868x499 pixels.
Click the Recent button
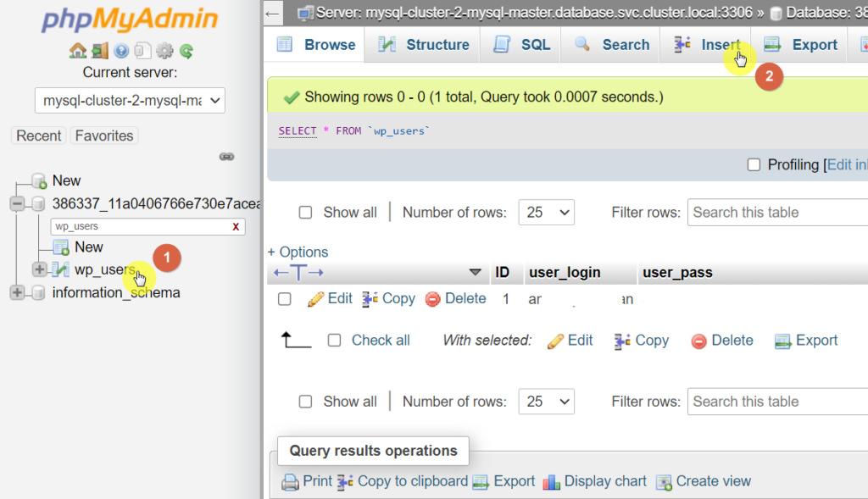pyautogui.click(x=39, y=136)
